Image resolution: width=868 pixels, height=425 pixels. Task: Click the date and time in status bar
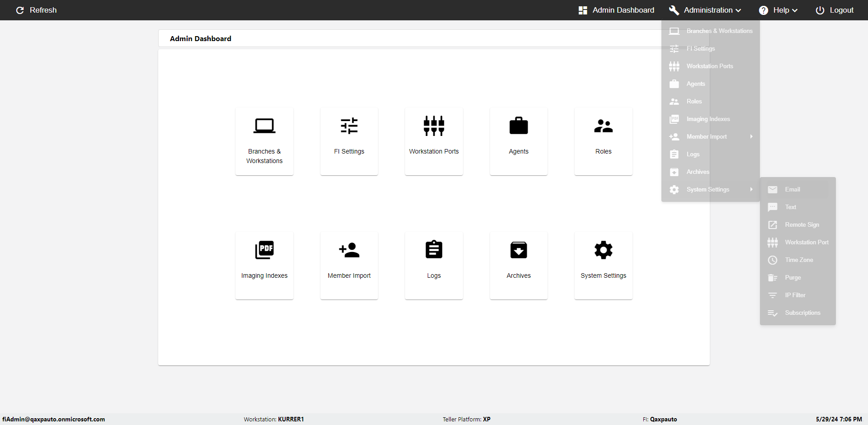coord(839,419)
